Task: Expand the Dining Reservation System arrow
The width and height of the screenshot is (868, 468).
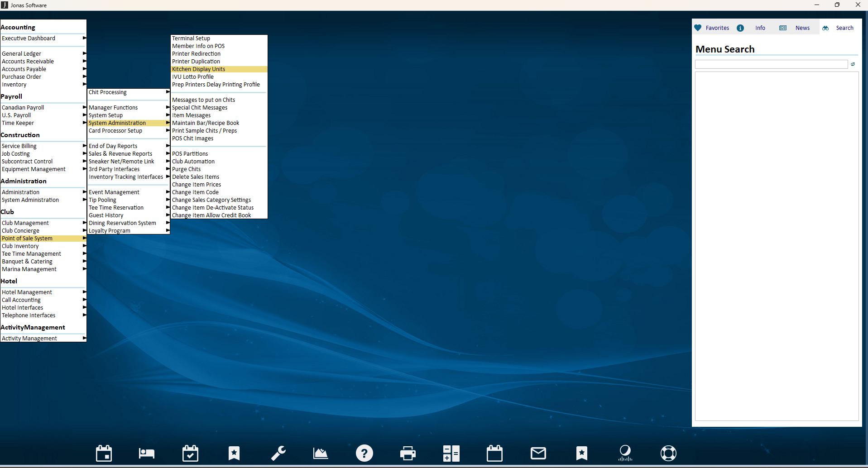Action: click(168, 223)
